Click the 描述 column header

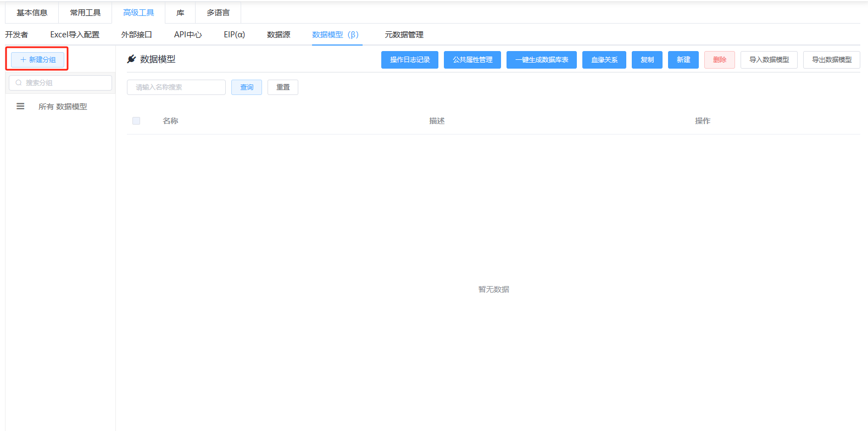(x=437, y=121)
